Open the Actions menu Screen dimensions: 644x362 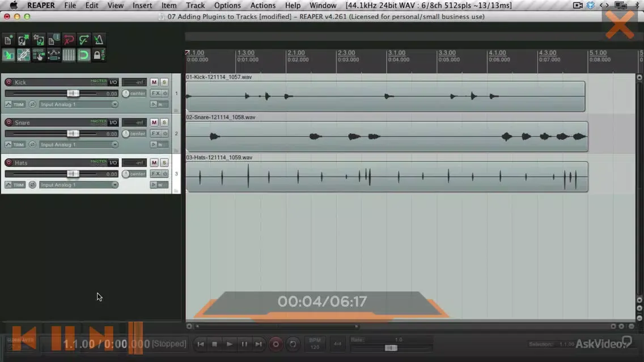tap(263, 5)
